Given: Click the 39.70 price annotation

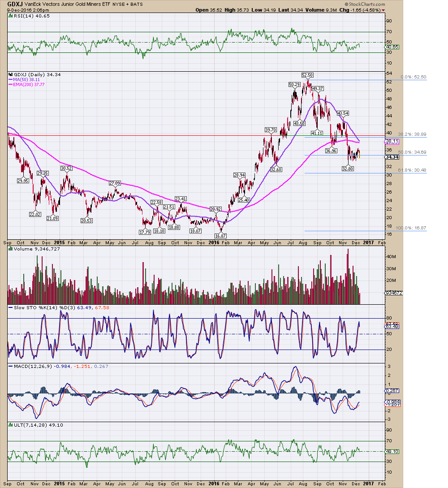Looking at the screenshot, I should pyautogui.click(x=270, y=130).
